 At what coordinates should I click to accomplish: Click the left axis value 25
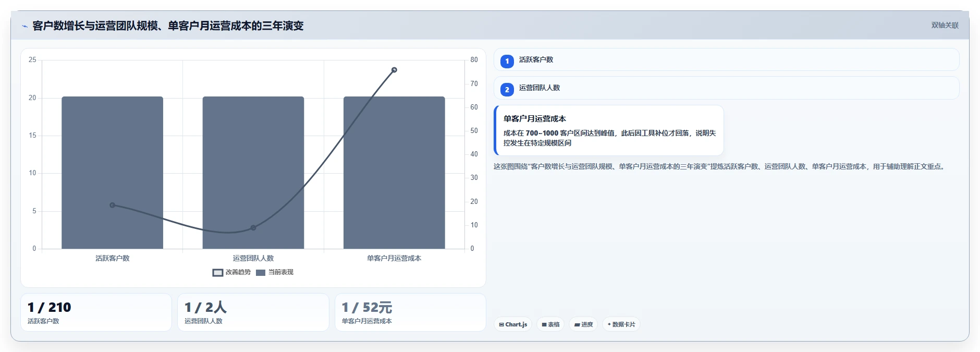(x=32, y=60)
